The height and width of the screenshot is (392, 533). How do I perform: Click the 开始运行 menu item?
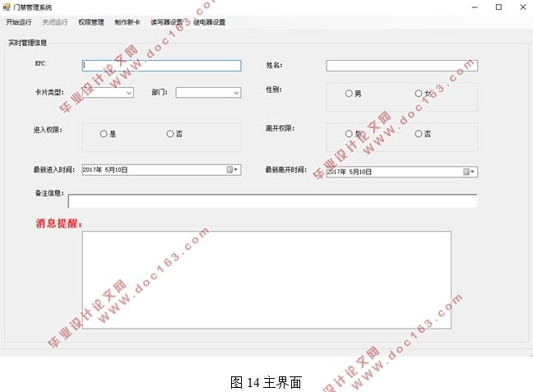[19, 22]
